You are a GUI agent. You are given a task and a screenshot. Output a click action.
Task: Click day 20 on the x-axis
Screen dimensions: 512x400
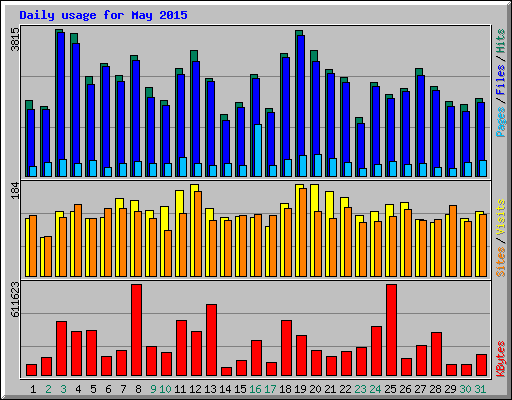pos(315,389)
